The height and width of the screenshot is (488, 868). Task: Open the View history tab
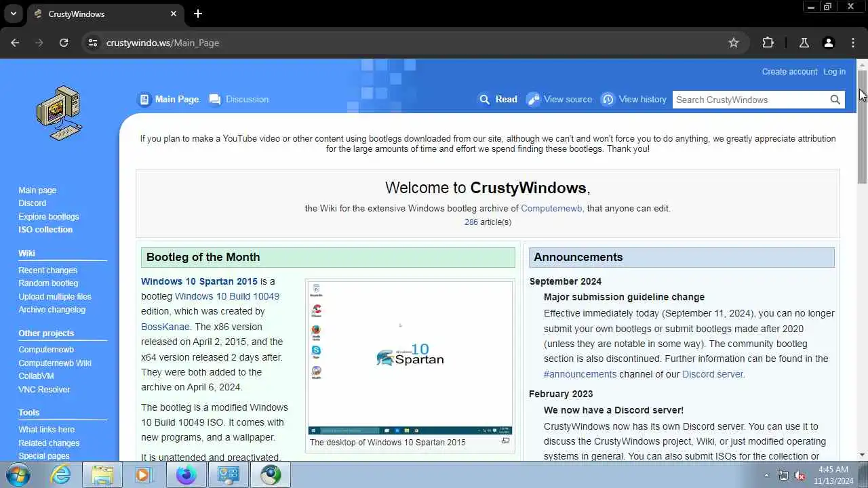(x=634, y=100)
